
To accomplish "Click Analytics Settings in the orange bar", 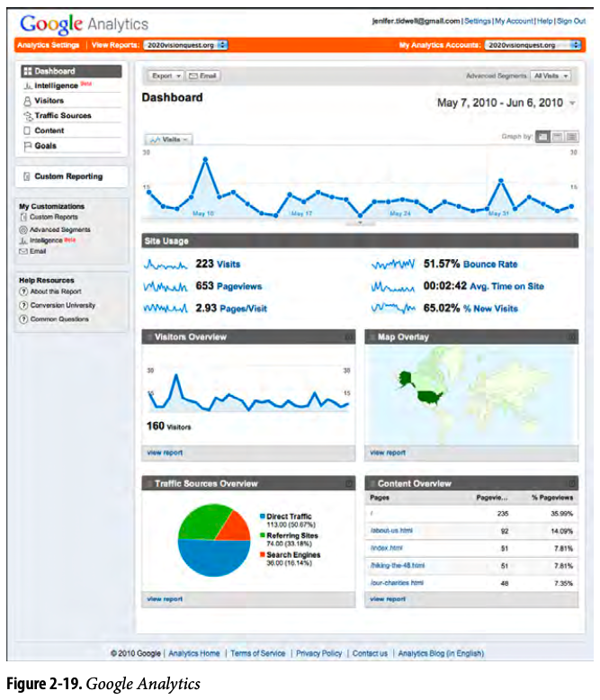I will pyautogui.click(x=49, y=45).
